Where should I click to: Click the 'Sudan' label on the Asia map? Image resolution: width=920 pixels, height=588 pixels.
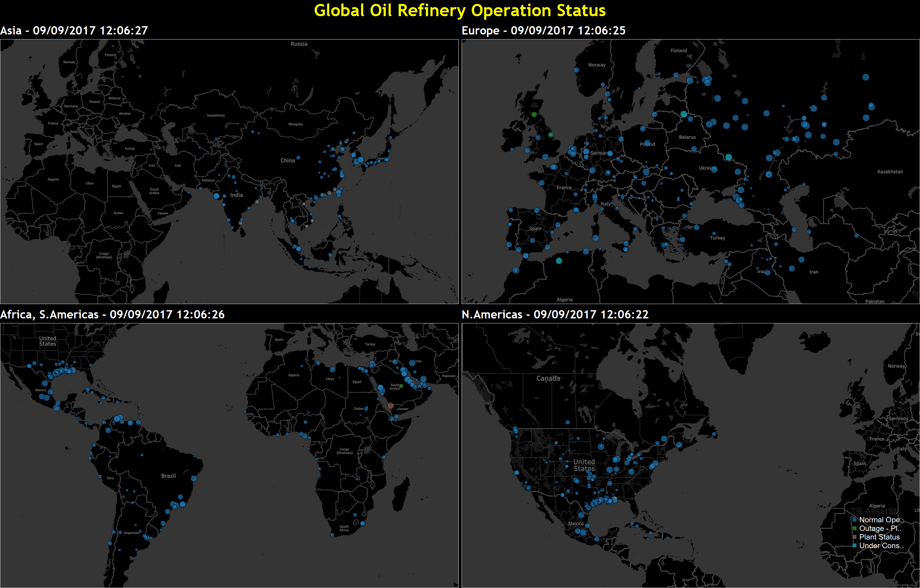coord(118,213)
